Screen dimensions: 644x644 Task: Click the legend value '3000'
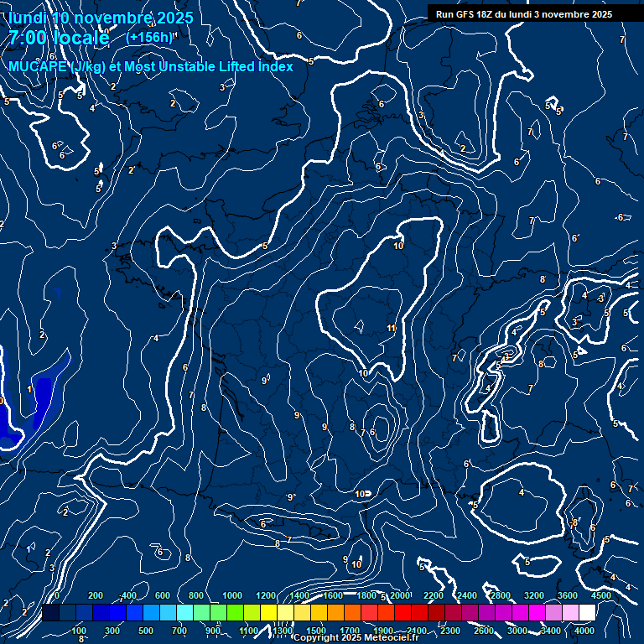tap(517, 631)
